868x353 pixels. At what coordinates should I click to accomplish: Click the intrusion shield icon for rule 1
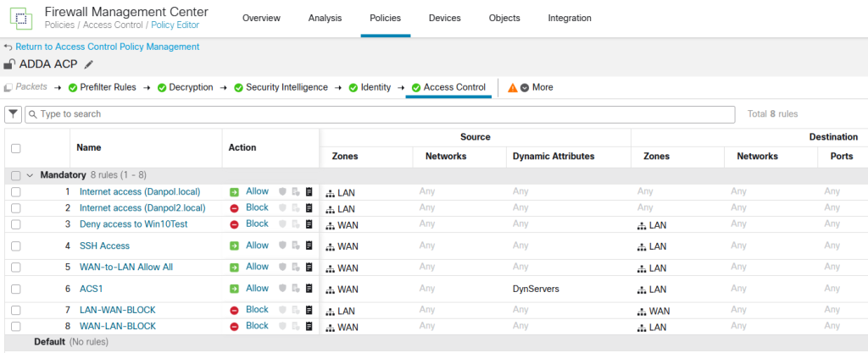282,191
